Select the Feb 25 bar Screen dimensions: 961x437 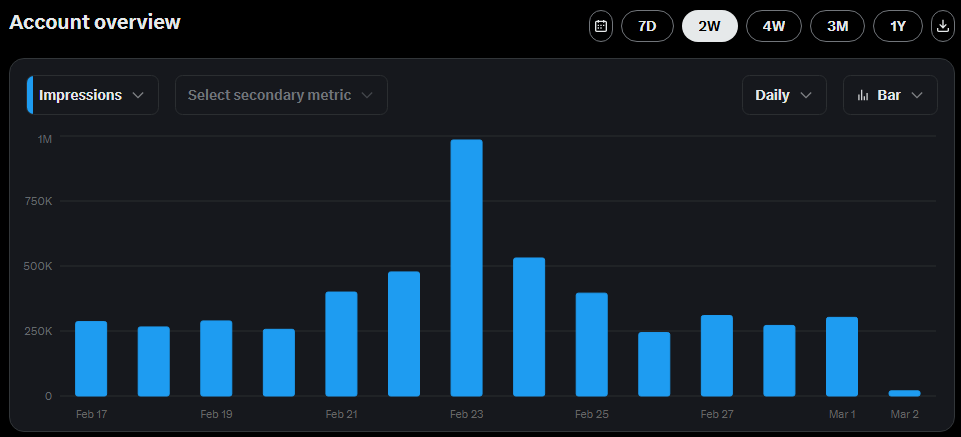point(591,344)
